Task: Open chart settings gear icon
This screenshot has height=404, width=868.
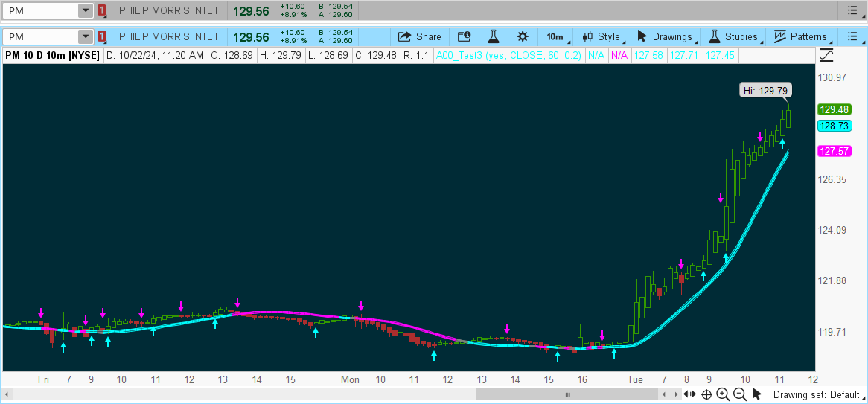Action: pyautogui.click(x=522, y=36)
